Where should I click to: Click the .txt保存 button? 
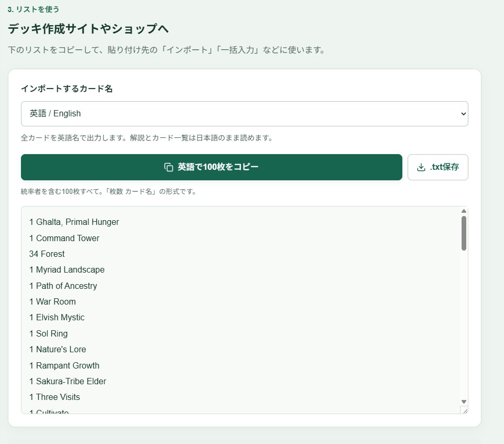(438, 167)
